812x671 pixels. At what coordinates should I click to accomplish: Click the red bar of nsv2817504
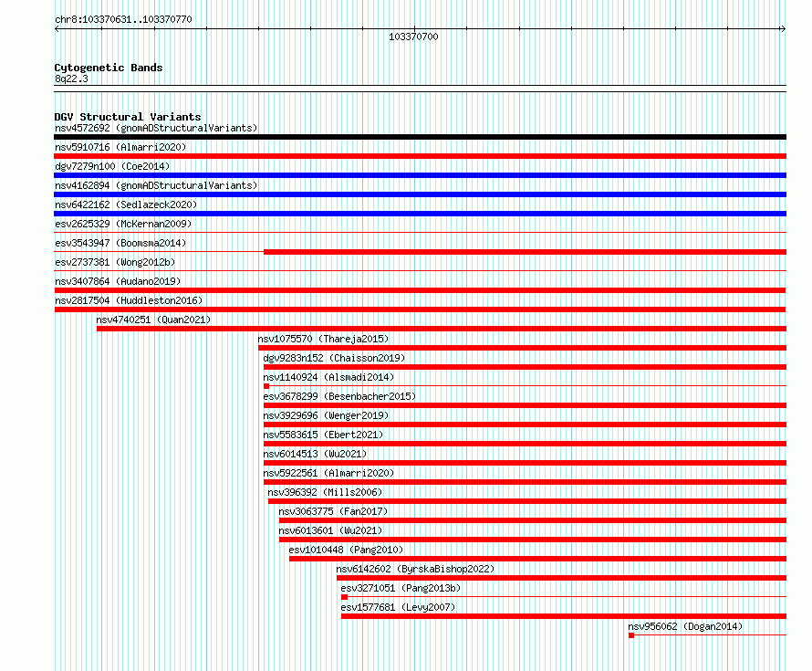pos(420,309)
